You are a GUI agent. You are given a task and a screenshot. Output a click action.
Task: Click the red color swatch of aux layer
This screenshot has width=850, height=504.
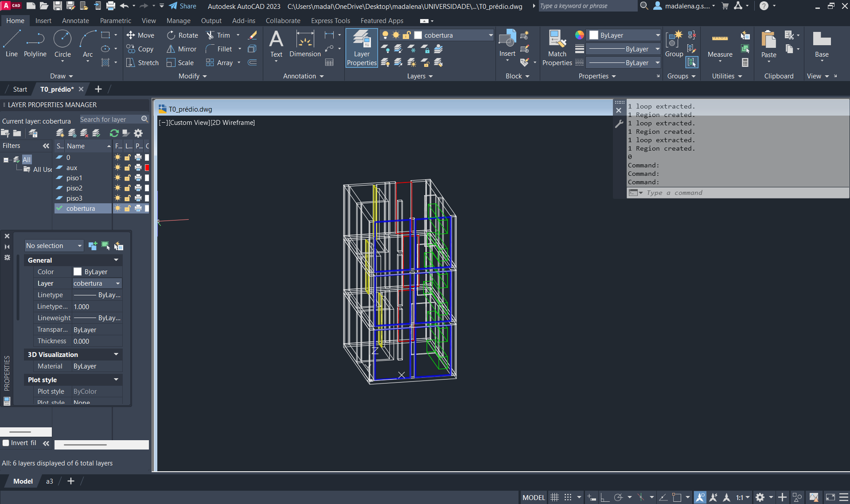coord(147,168)
